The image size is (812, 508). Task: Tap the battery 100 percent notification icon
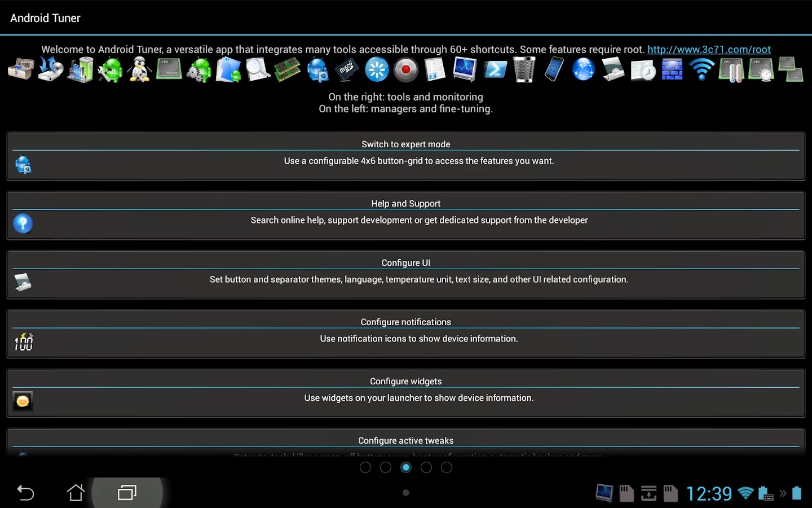23,341
